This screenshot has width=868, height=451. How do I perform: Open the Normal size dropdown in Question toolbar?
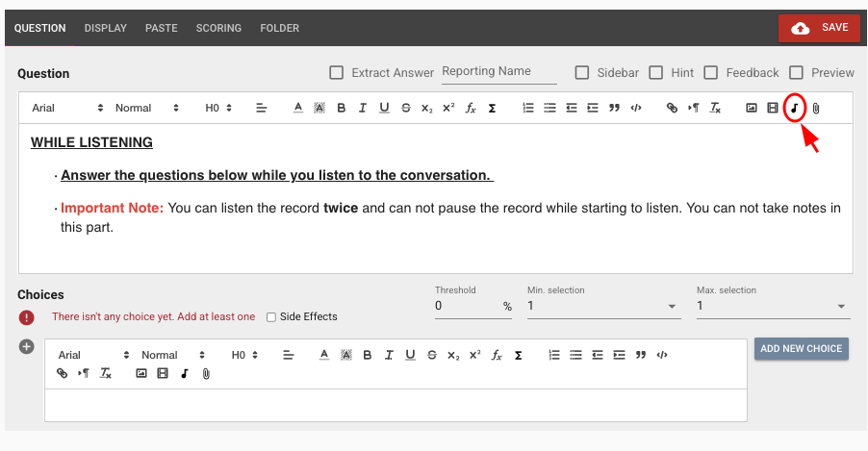click(x=146, y=108)
